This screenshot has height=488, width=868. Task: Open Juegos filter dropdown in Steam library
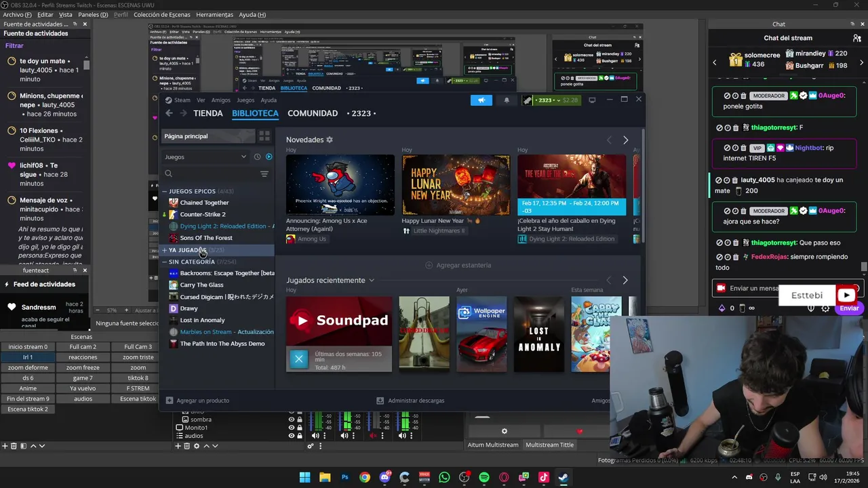click(205, 157)
